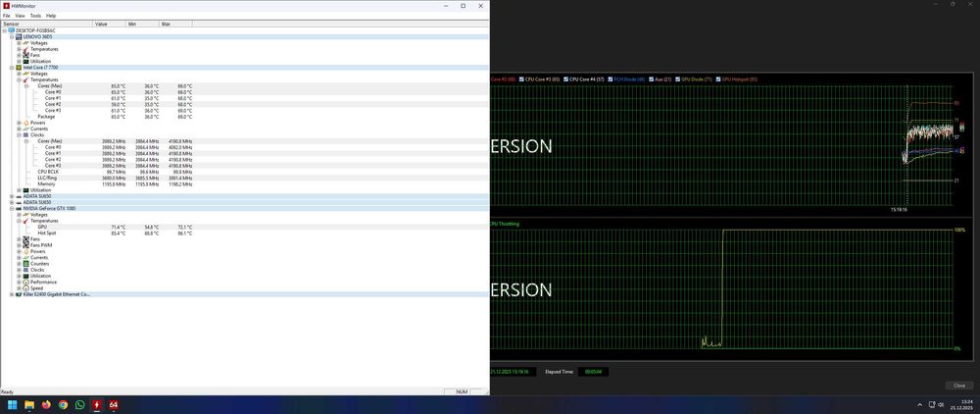Click the NVIDIA GeForce GTX 1080 card icon
Image resolution: width=980 pixels, height=414 pixels.
coord(19,208)
